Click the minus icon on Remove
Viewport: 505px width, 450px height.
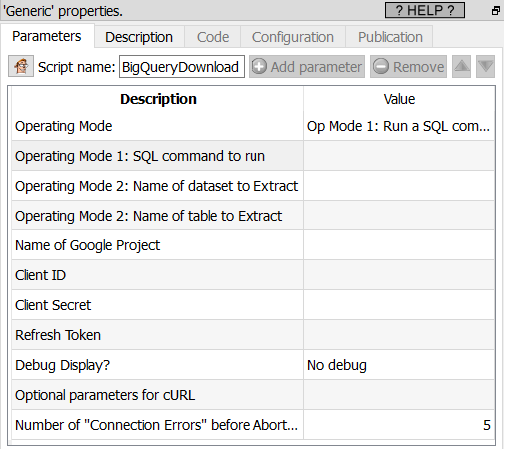(381, 66)
